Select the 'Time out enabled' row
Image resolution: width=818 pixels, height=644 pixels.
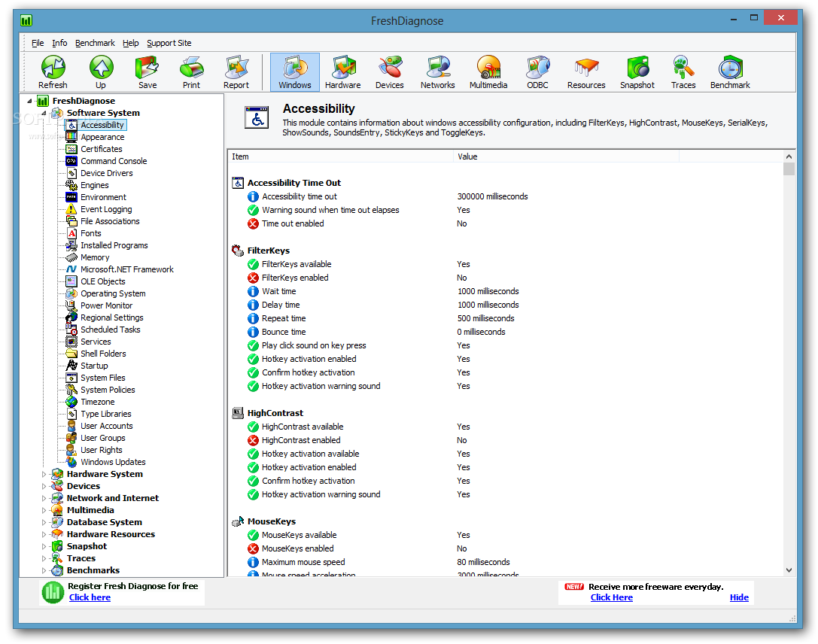tap(506, 223)
